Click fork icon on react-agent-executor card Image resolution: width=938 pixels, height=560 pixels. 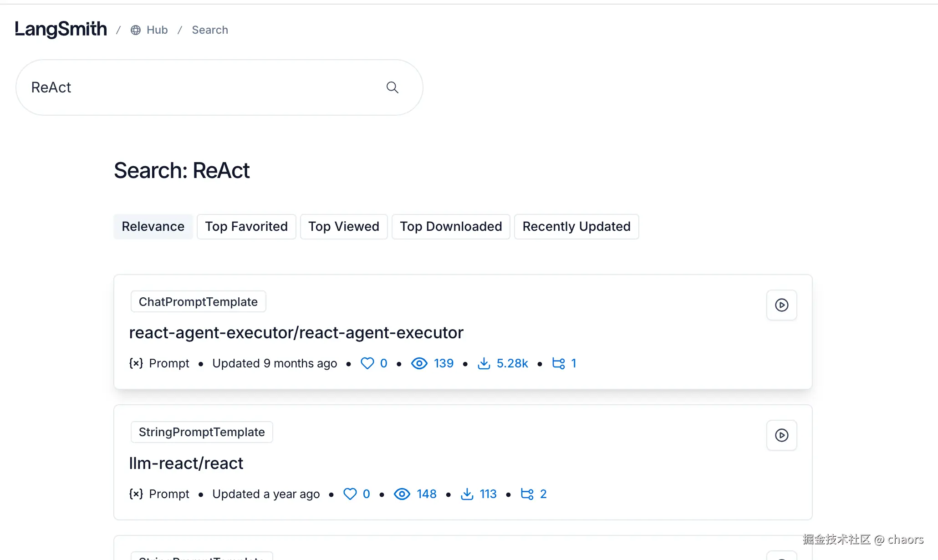click(558, 363)
